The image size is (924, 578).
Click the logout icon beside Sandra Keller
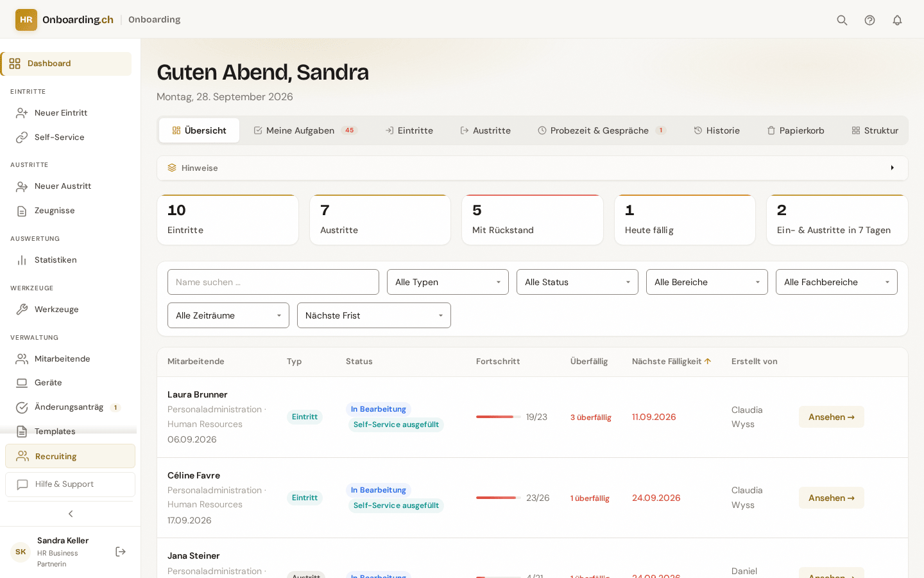[x=121, y=552]
